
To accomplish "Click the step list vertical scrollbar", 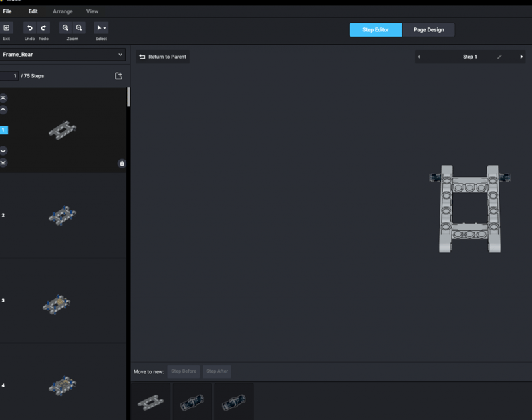I will (x=128, y=97).
